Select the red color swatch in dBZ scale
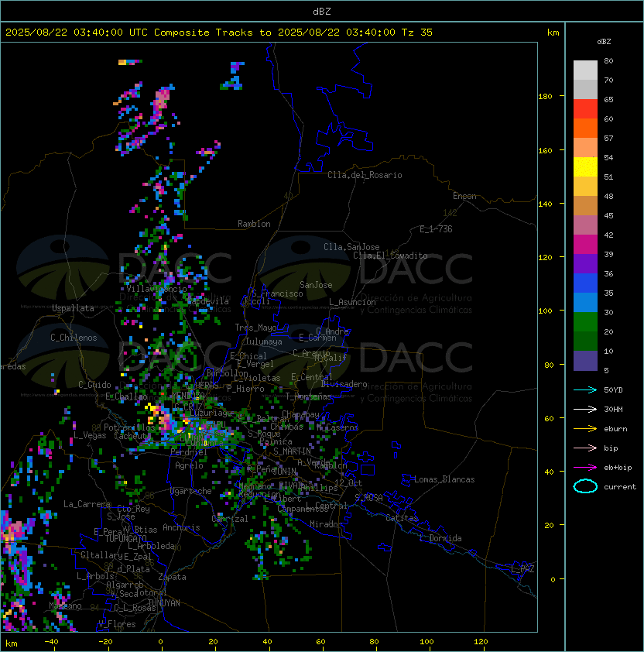This screenshot has height=652, width=644. coord(585,109)
